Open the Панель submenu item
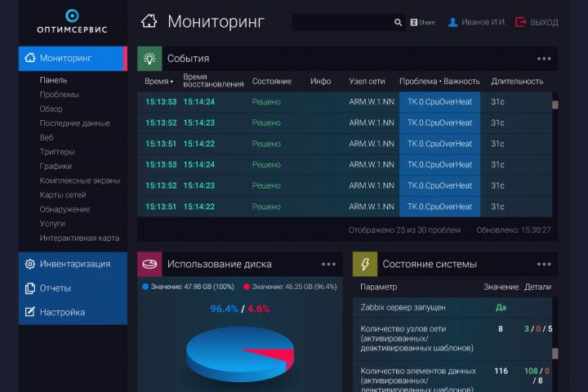Viewport: 588px width, 392px height. pyautogui.click(x=53, y=80)
